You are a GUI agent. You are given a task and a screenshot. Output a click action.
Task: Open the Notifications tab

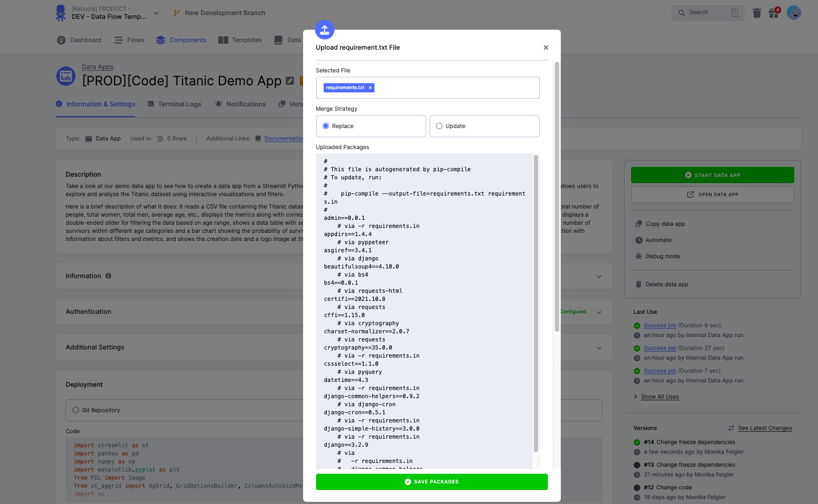coord(245,104)
